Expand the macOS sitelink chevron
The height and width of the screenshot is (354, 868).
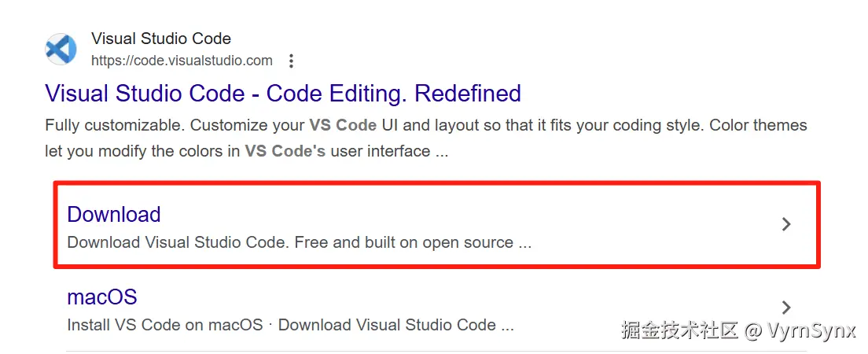[786, 308]
